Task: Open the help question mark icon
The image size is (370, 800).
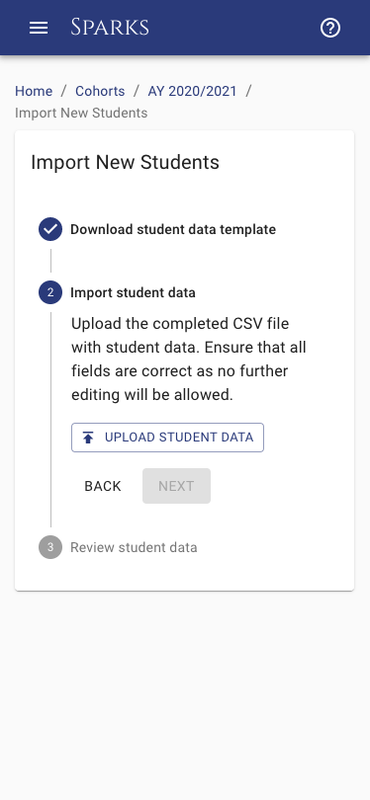Action: point(330,28)
